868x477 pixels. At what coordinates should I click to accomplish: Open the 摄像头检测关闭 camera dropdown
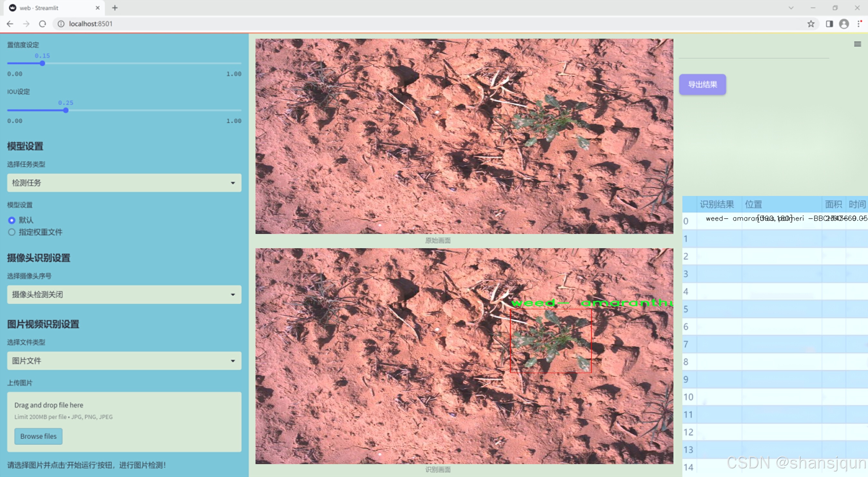pyautogui.click(x=124, y=294)
